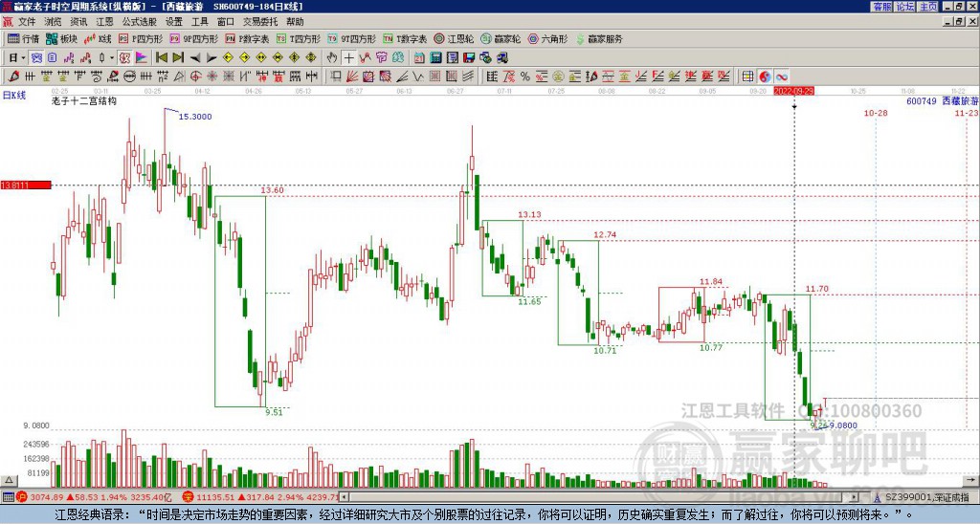Click the 15.3000 high price label
Screen dimensions: 980x524
pos(195,116)
